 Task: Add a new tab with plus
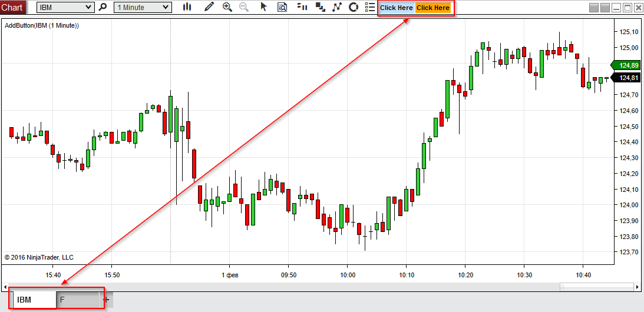point(107,300)
